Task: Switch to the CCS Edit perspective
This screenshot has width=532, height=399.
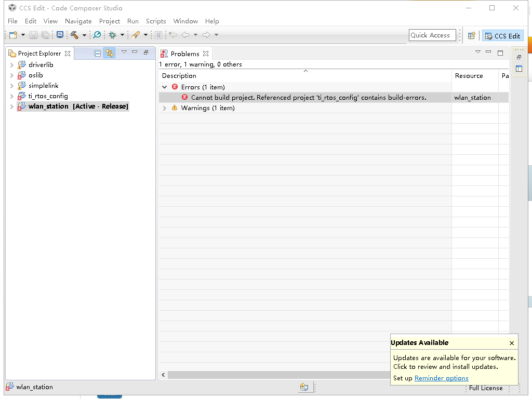Action: (503, 36)
